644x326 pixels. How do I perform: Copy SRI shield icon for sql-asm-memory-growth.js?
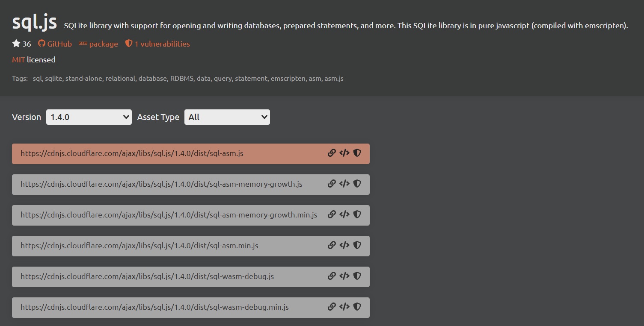(x=357, y=184)
